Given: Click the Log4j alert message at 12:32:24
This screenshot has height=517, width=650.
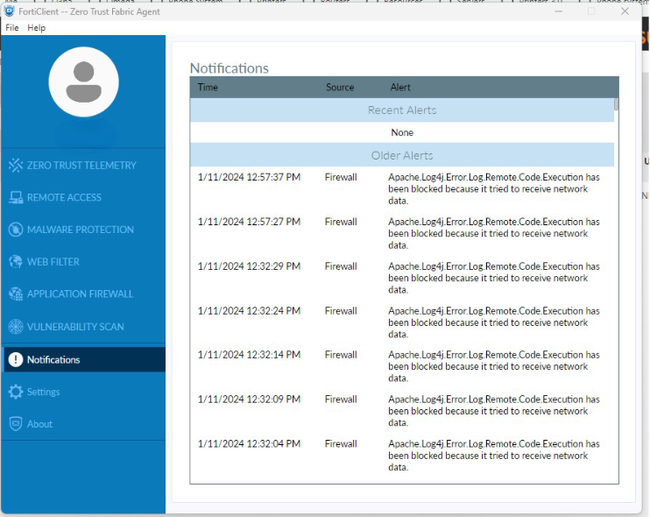Looking at the screenshot, I should pyautogui.click(x=494, y=323).
